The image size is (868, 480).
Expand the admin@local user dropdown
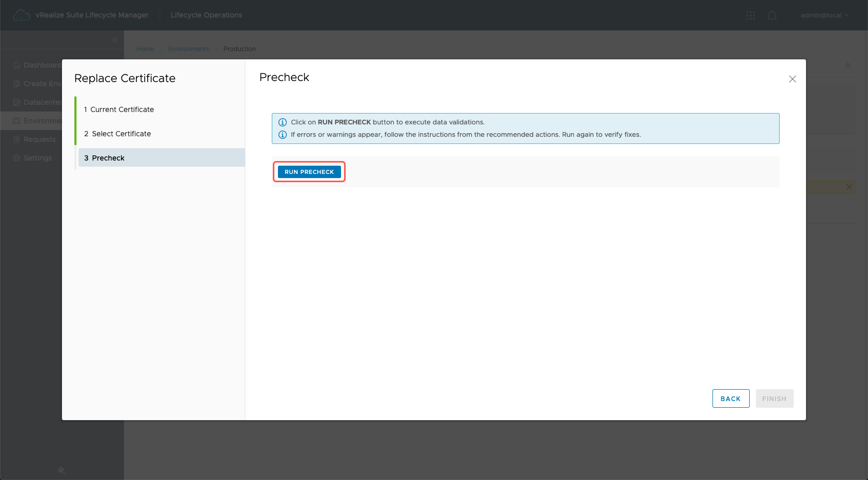824,15
